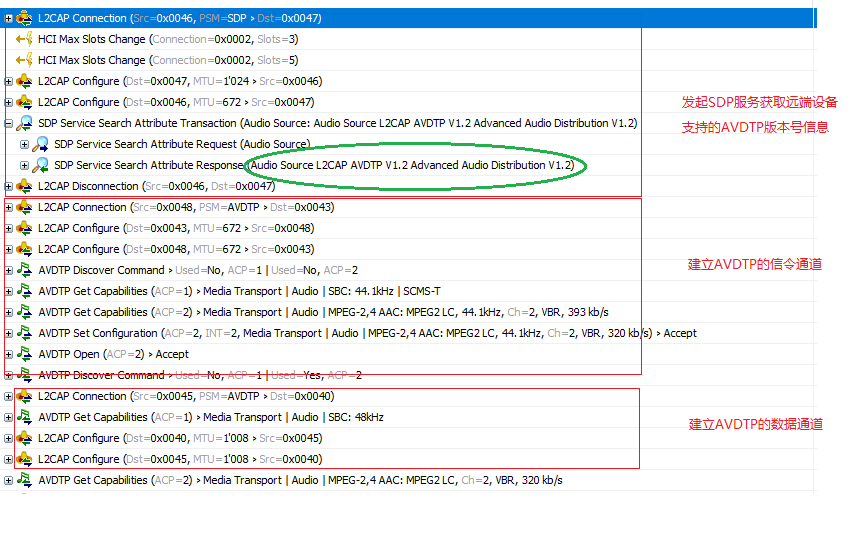Click icon of L2CAP Configure Dst=0x0040 row
This screenshot has width=853, height=533.
[24, 438]
